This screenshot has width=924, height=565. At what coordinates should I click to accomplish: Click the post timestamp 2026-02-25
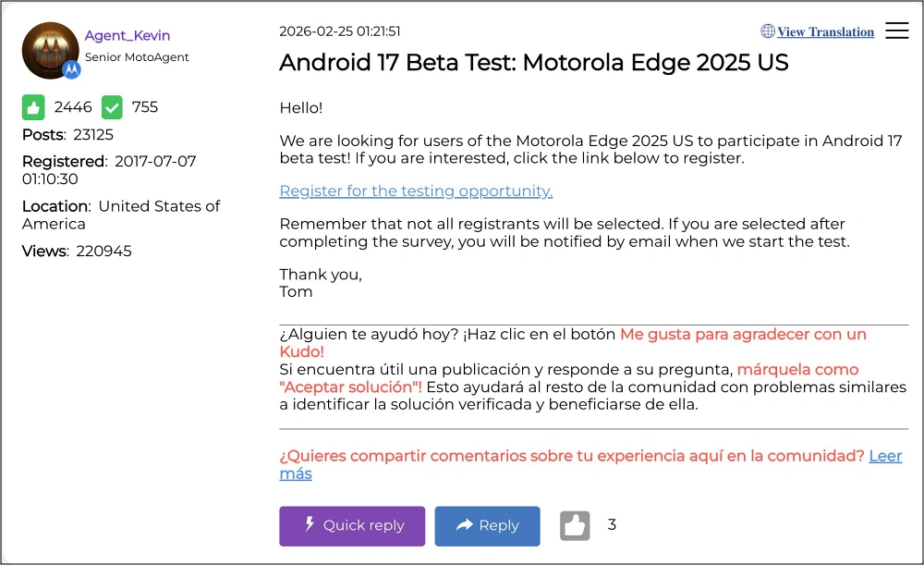(339, 31)
